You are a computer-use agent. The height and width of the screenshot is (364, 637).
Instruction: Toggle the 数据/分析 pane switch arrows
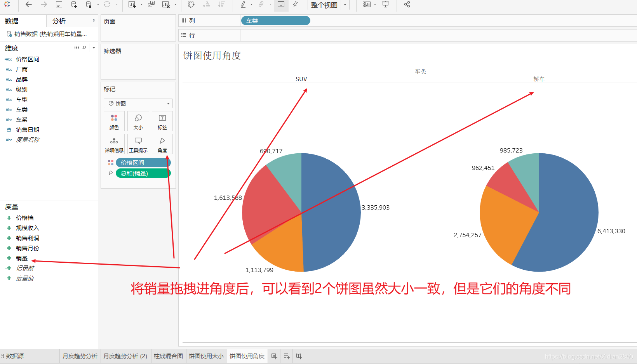94,21
